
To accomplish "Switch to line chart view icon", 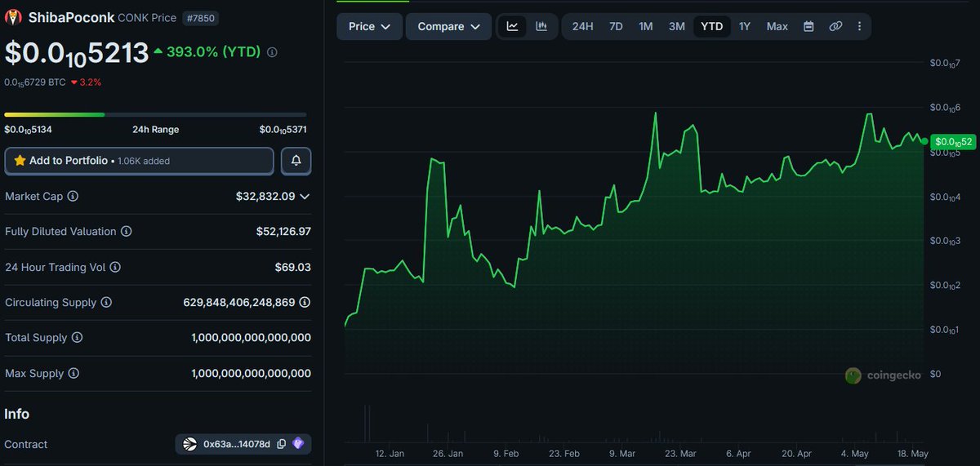I will coord(512,26).
